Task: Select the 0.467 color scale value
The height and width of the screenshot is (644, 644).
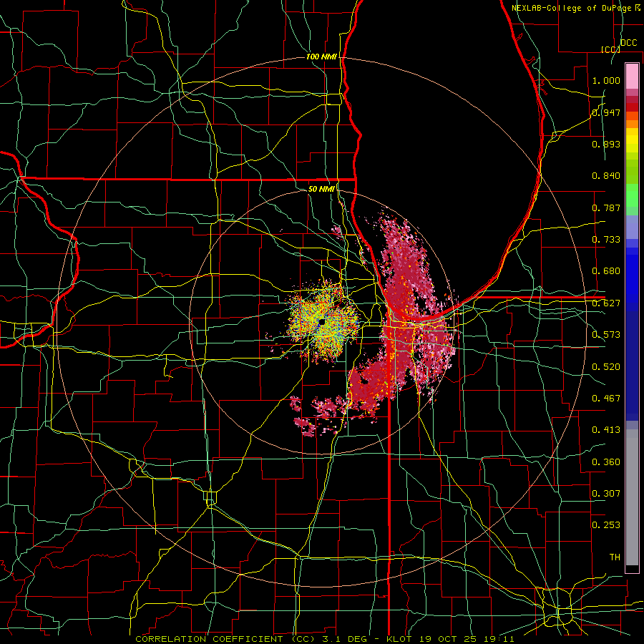Action: tap(606, 399)
